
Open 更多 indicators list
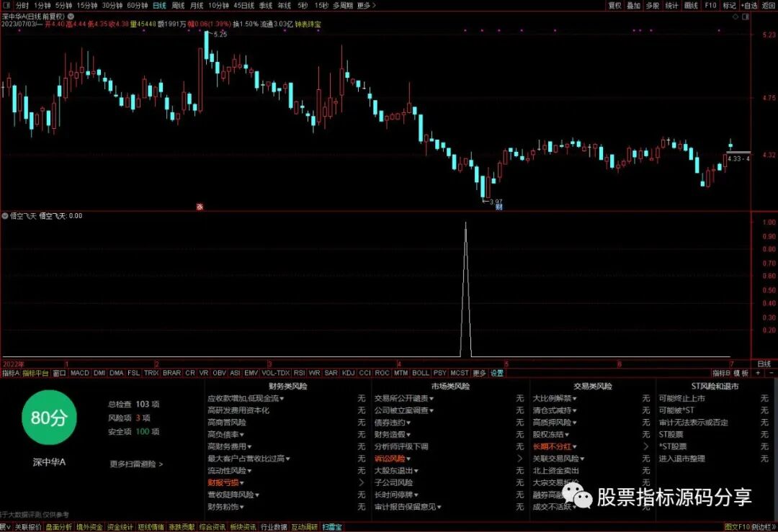tap(479, 373)
